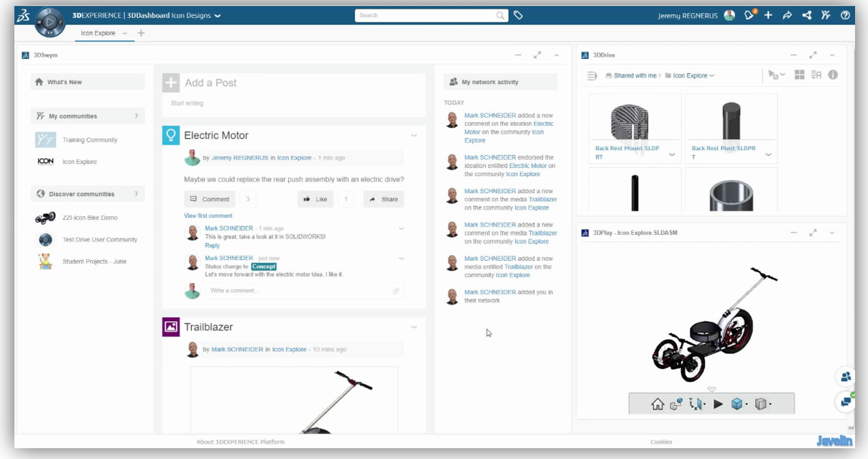Maximize the 3DPlay widget

(x=813, y=233)
